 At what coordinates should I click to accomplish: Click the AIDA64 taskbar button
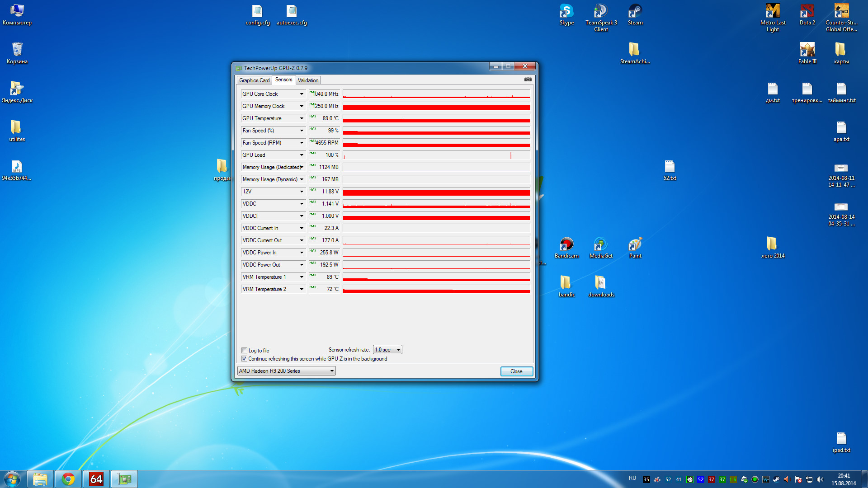pos(96,479)
